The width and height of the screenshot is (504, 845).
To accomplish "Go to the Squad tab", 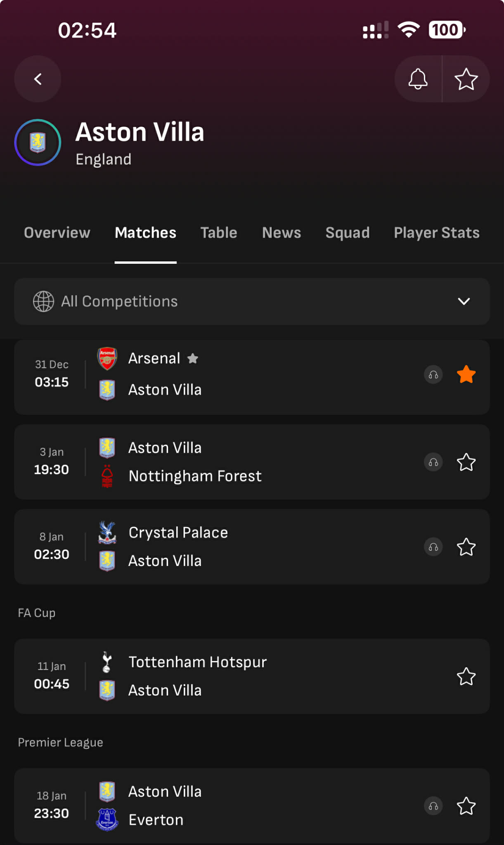I will point(348,233).
